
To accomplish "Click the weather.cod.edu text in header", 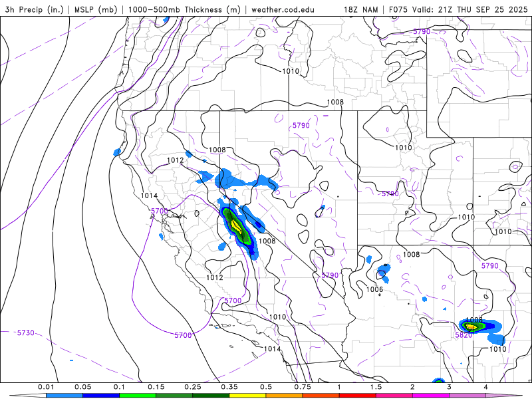I will 283,9.
